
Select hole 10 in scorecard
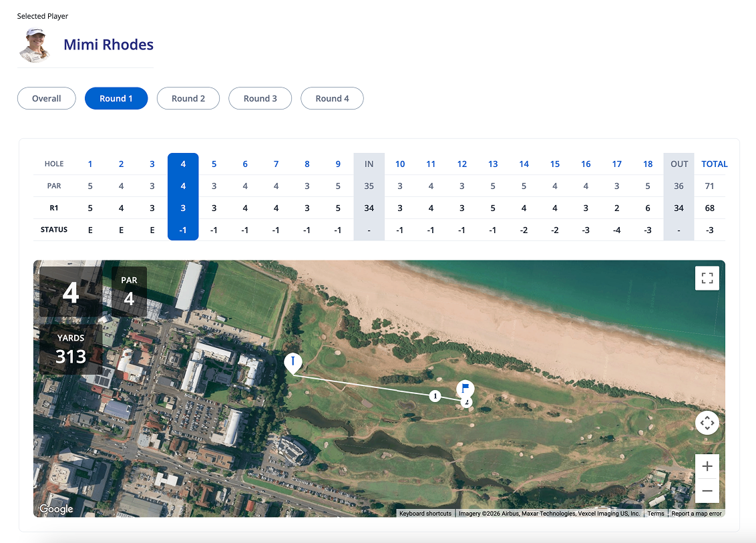pyautogui.click(x=400, y=164)
